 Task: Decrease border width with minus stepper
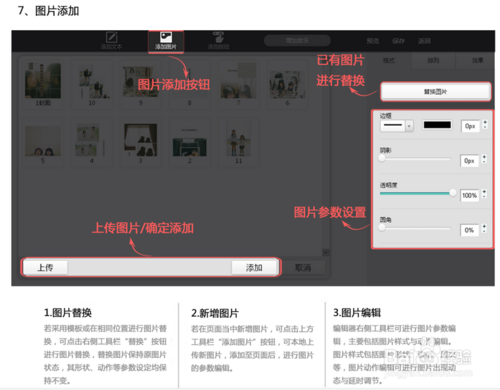(485, 127)
